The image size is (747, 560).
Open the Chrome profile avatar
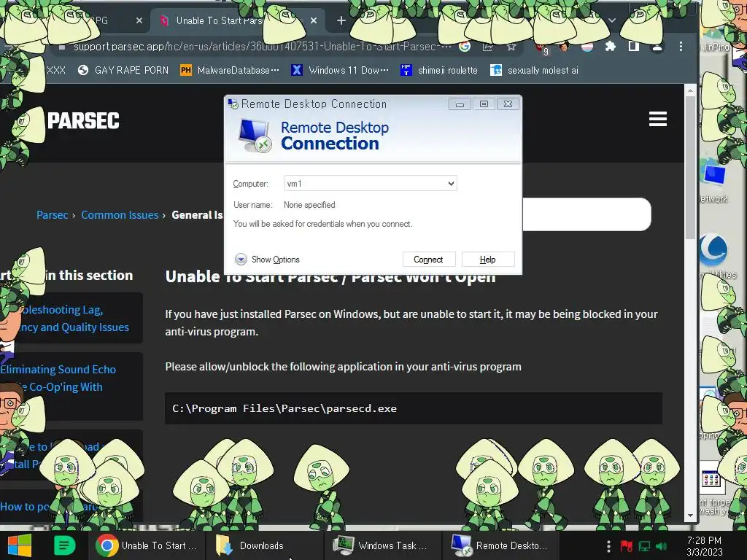(x=657, y=47)
